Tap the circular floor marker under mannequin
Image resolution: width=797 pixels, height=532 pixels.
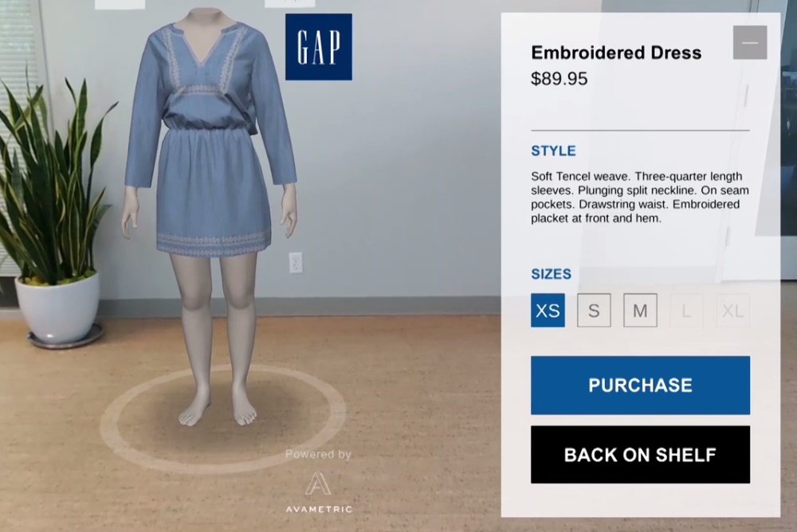click(x=224, y=420)
